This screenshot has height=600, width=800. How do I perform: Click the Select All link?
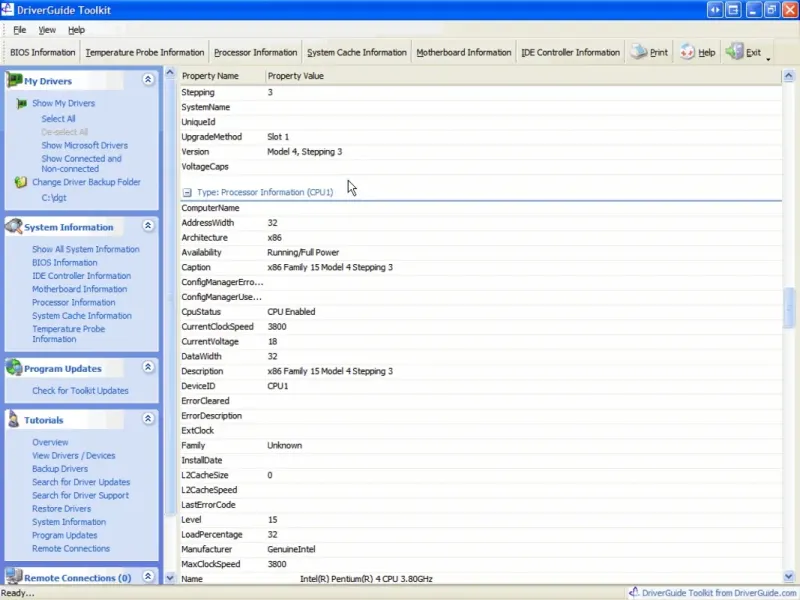click(58, 118)
